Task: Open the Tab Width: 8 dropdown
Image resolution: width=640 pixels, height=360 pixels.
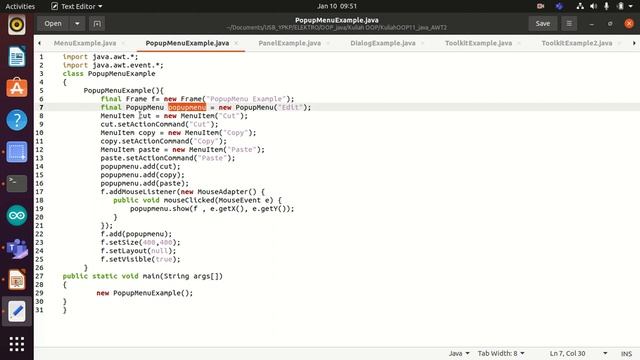Action: click(x=501, y=353)
